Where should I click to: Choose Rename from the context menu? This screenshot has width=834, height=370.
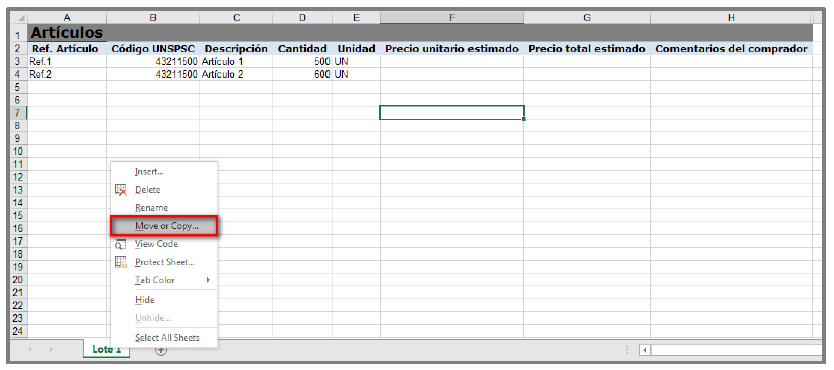pyautogui.click(x=152, y=208)
